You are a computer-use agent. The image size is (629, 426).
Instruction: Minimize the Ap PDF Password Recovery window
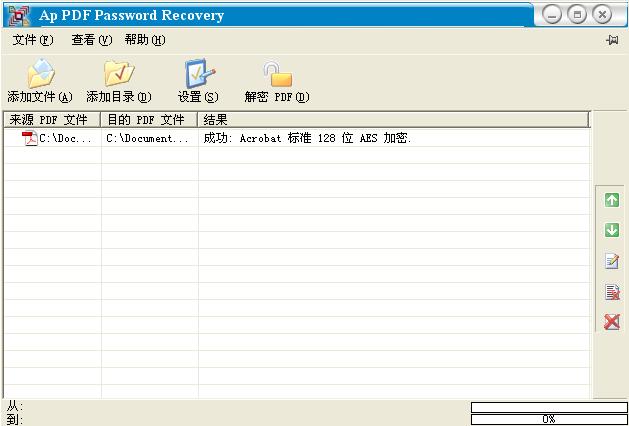[x=552, y=15]
